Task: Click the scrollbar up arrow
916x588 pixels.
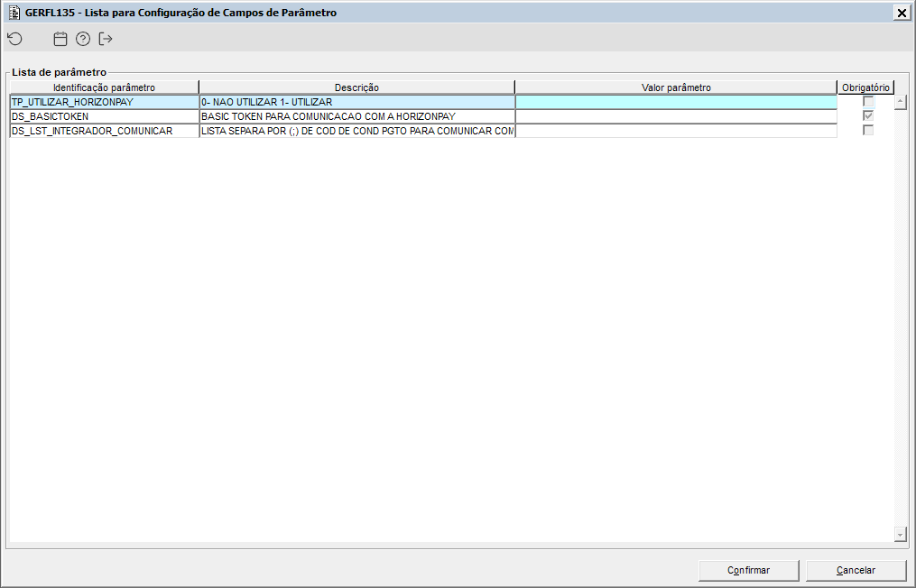Action: pyautogui.click(x=899, y=101)
